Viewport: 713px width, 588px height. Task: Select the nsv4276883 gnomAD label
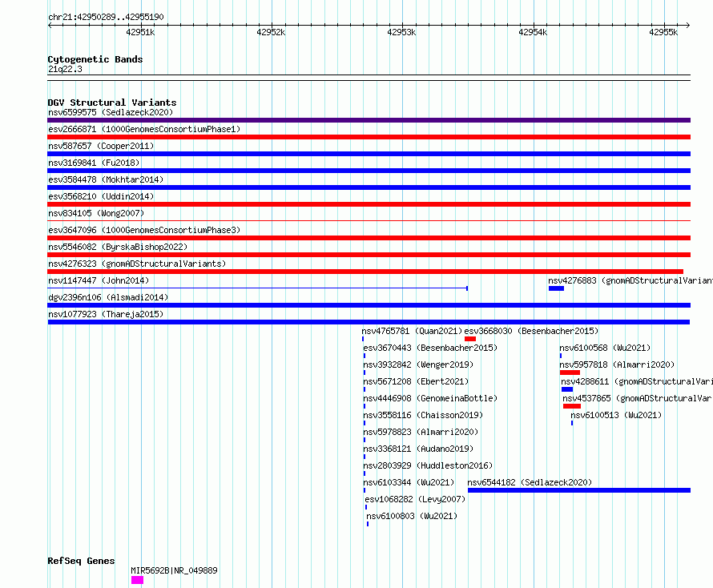pos(630,280)
